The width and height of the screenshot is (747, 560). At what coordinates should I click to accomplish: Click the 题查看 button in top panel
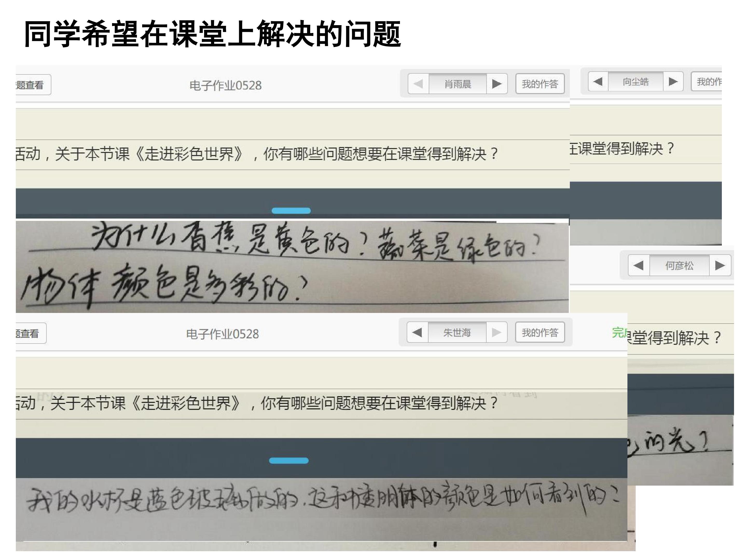pos(33,85)
